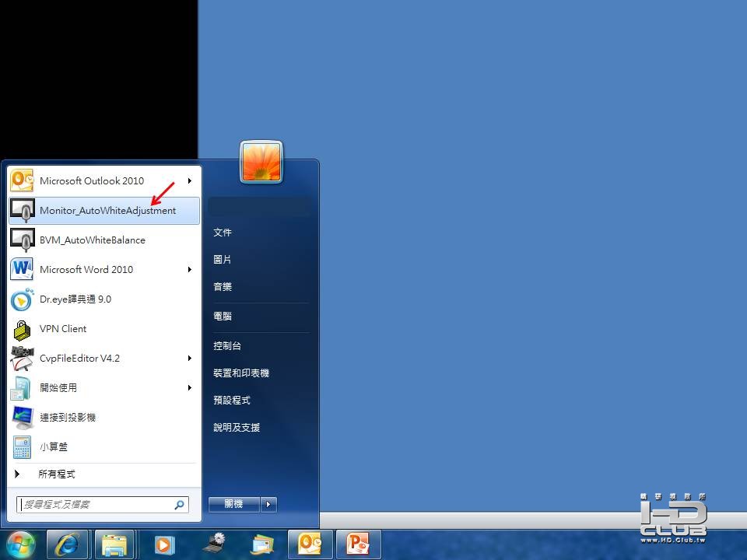The image size is (747, 560).
Task: Click the user account picture
Action: 261,162
